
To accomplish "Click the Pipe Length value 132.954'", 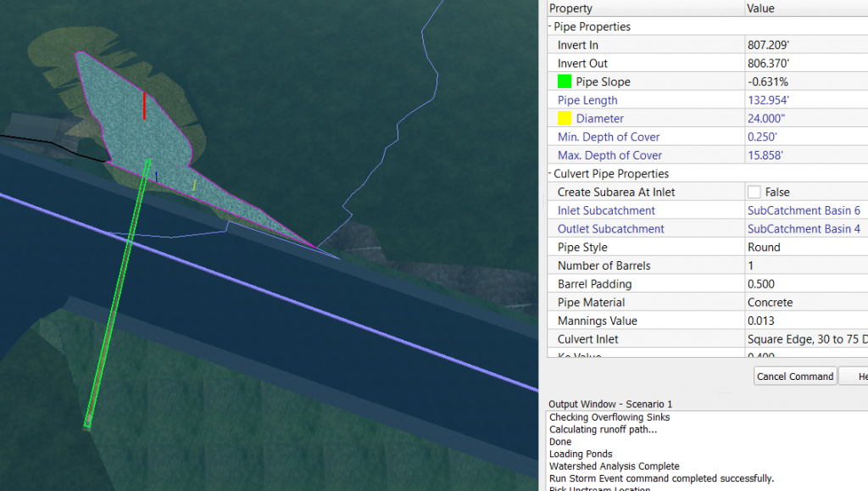I will (768, 100).
